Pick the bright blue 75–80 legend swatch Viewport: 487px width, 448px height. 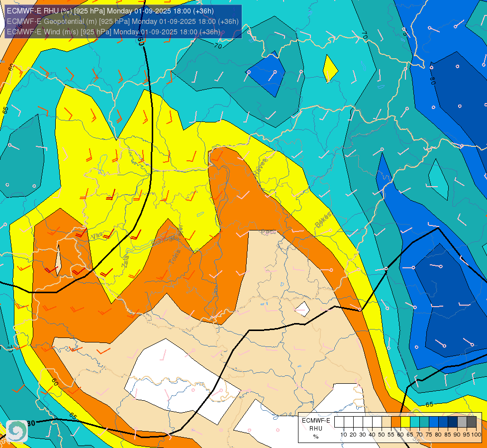pos(434,422)
